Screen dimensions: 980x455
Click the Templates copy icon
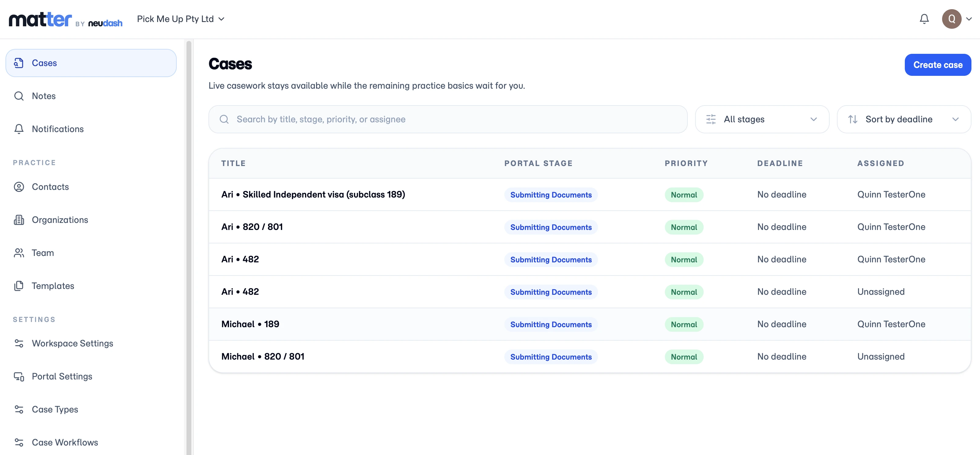coord(19,286)
